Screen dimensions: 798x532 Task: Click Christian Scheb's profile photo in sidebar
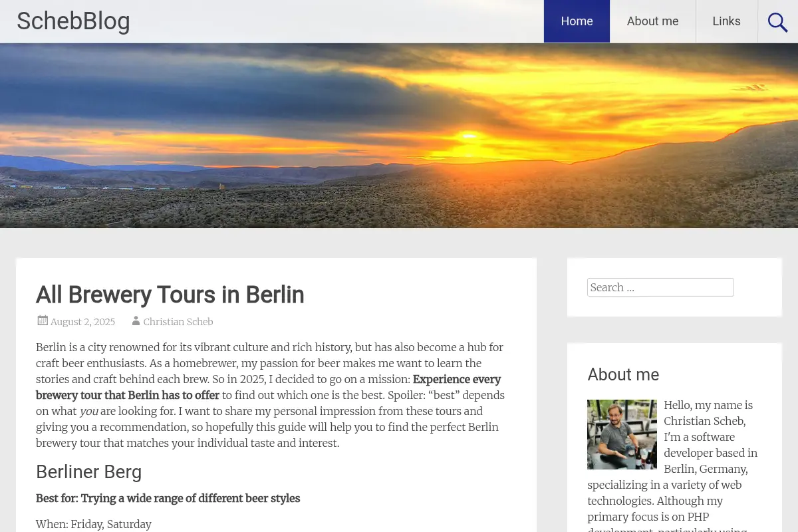coord(622,434)
